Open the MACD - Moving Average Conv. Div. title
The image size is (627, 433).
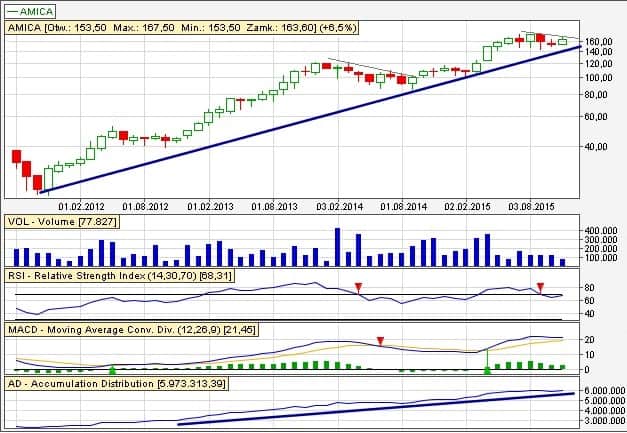pos(129,328)
